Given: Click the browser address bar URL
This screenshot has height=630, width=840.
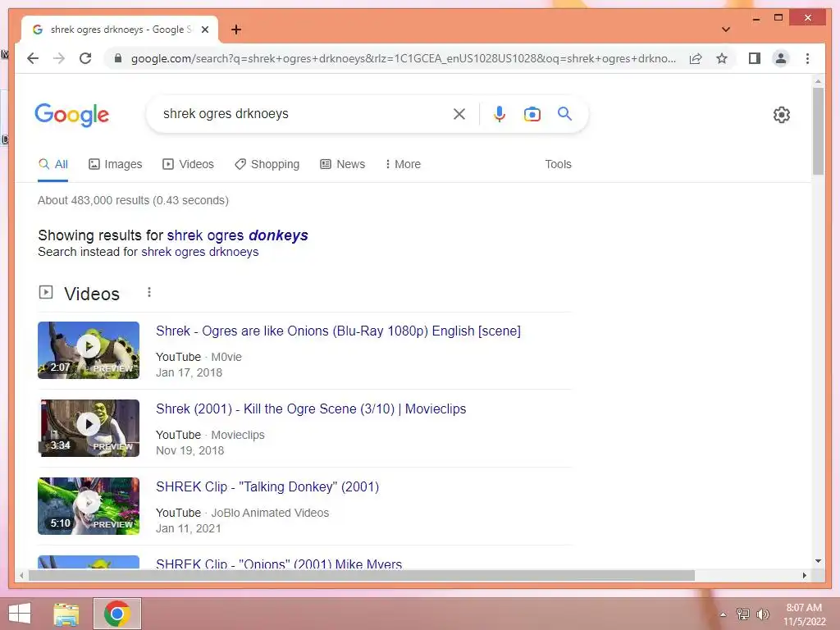Looking at the screenshot, I should [x=403, y=58].
